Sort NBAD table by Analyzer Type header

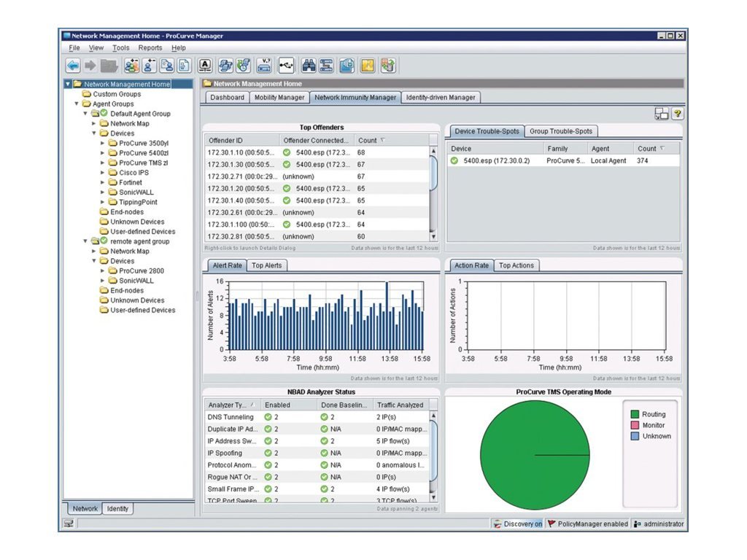(231, 405)
